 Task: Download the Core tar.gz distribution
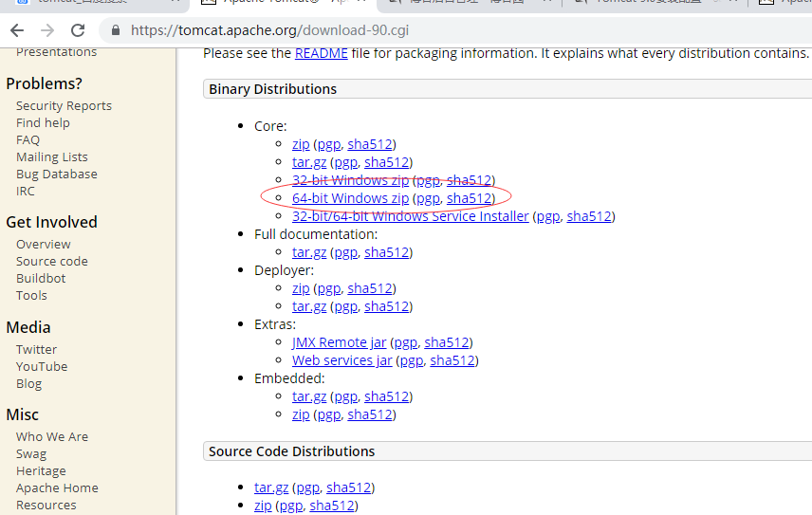click(309, 162)
